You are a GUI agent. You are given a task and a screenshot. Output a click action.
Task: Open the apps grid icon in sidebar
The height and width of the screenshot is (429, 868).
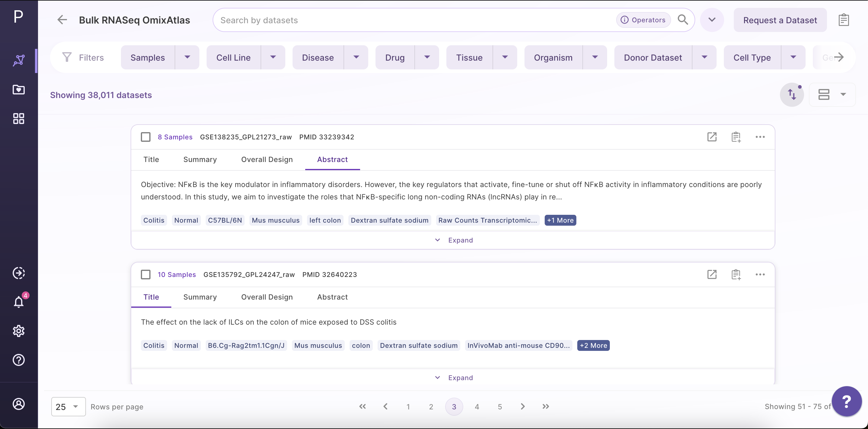click(x=18, y=118)
